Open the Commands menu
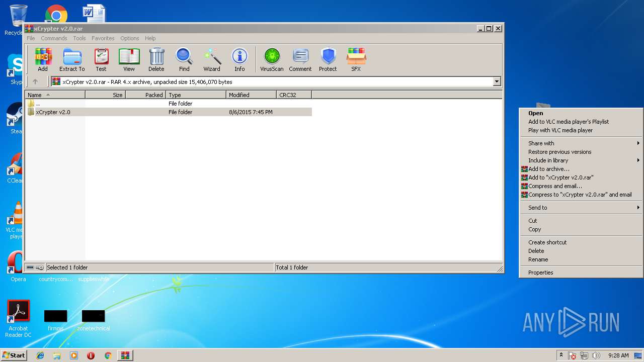This screenshot has height=362, width=644. (x=54, y=38)
